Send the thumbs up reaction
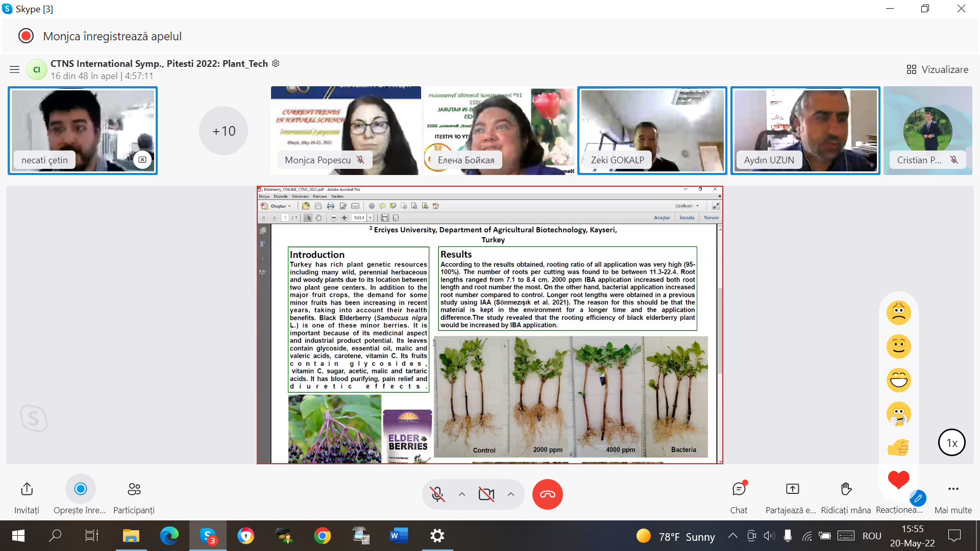Image resolution: width=980 pixels, height=551 pixels. tap(898, 447)
